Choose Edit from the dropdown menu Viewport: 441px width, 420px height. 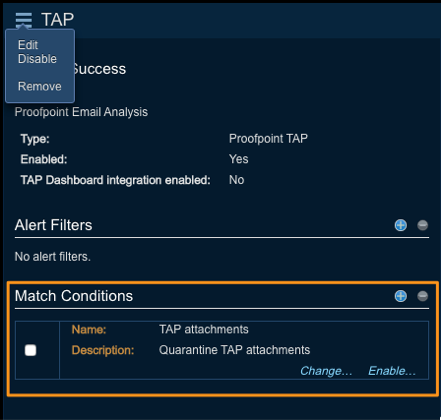click(28, 45)
